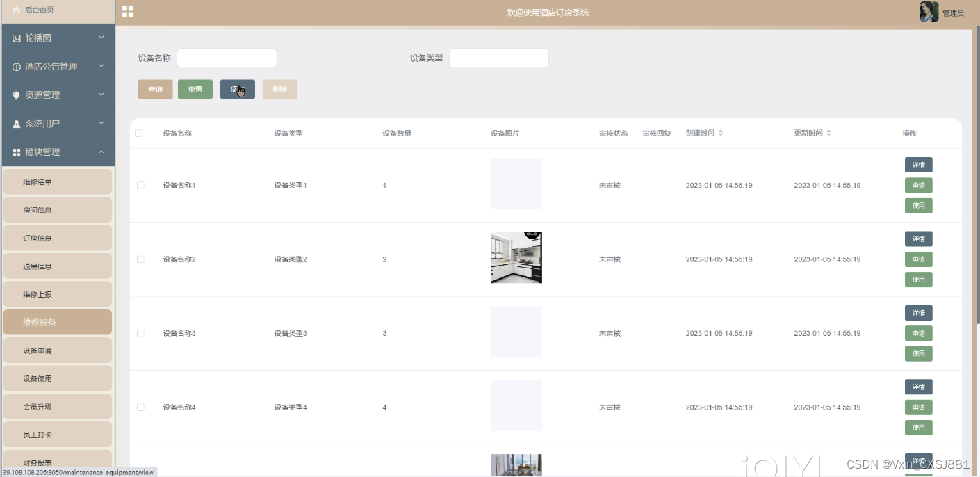Click 申请 for row 设备名称4

(x=918, y=407)
